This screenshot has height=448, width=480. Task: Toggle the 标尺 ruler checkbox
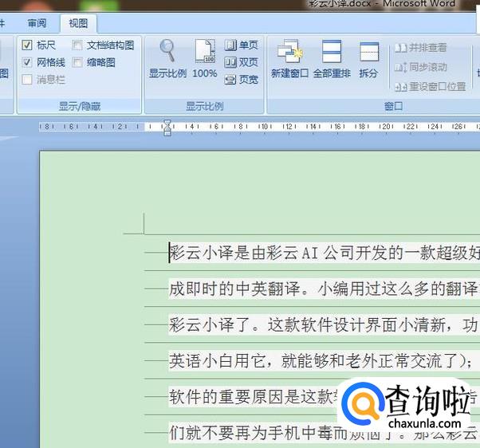[27, 45]
